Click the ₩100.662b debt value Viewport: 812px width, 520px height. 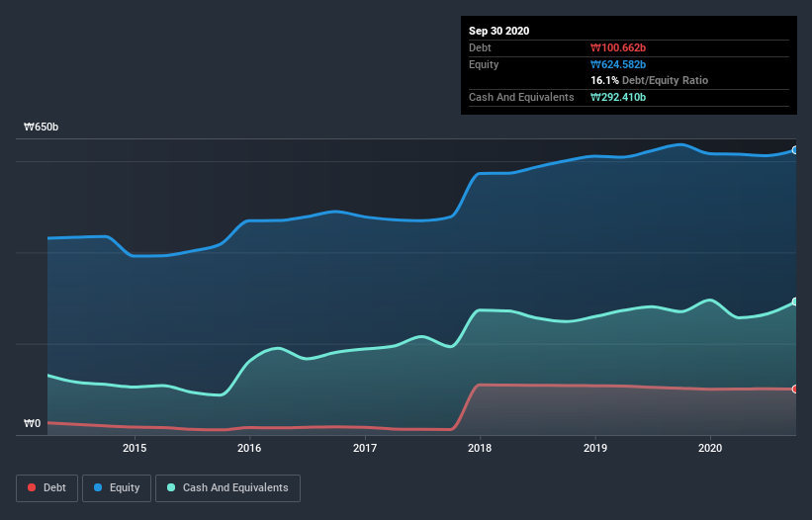[x=618, y=47]
